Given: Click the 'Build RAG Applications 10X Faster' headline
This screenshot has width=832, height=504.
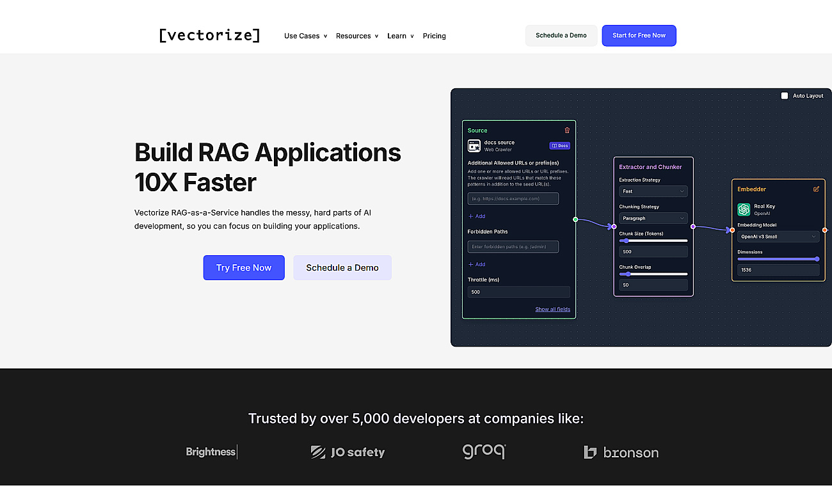Looking at the screenshot, I should tap(268, 167).
